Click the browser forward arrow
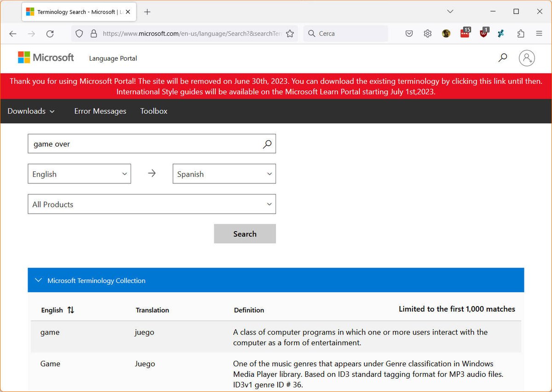Image resolution: width=552 pixels, height=392 pixels. 31,34
